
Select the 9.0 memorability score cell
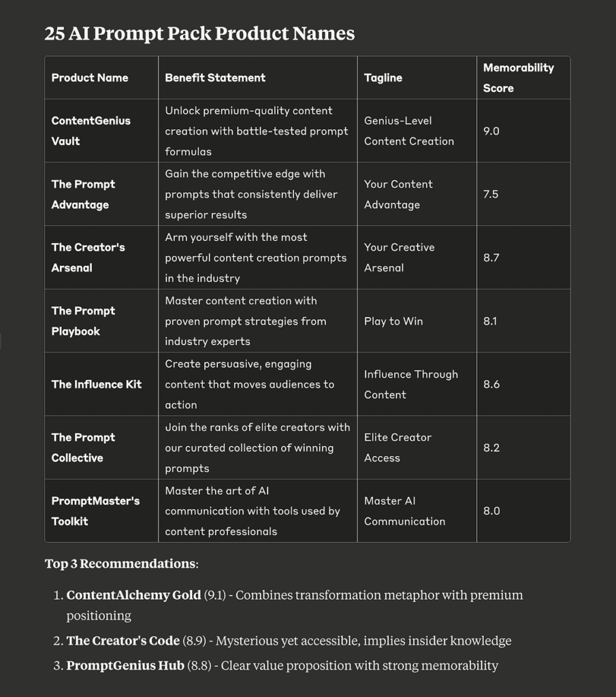coord(523,131)
